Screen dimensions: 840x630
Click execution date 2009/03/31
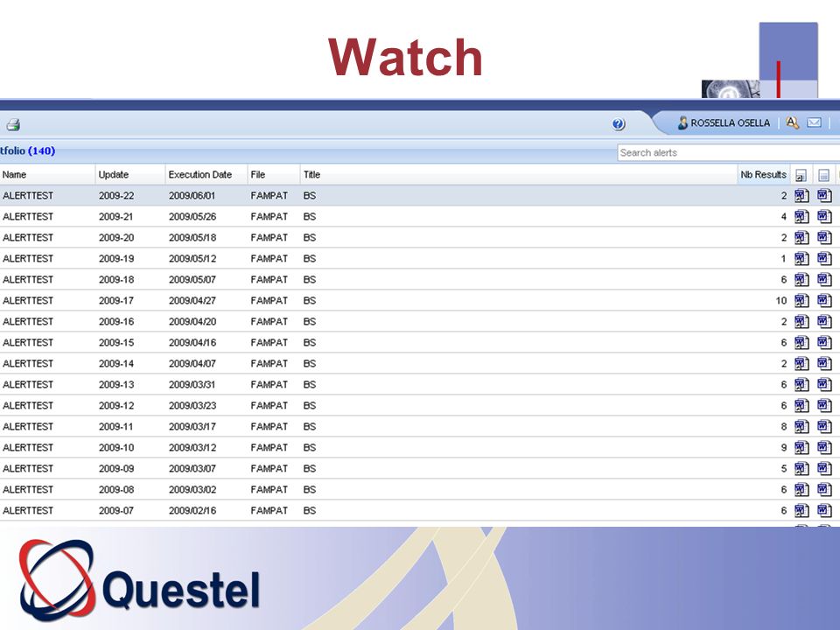[192, 385]
